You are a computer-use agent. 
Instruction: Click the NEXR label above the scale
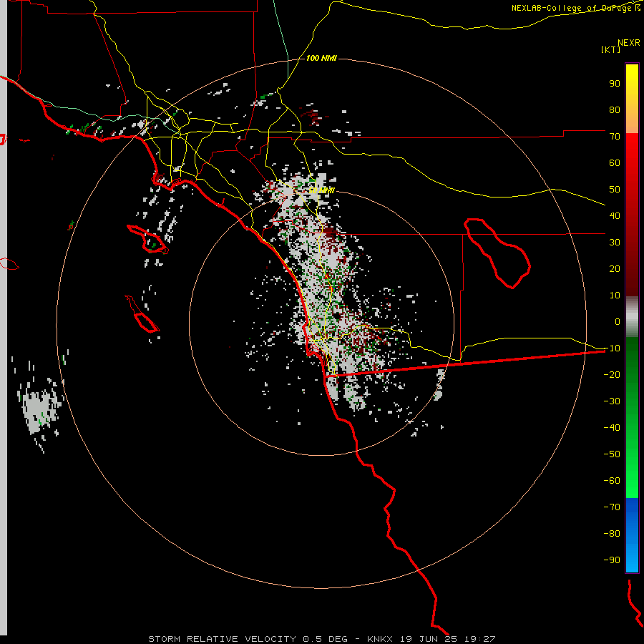[629, 43]
